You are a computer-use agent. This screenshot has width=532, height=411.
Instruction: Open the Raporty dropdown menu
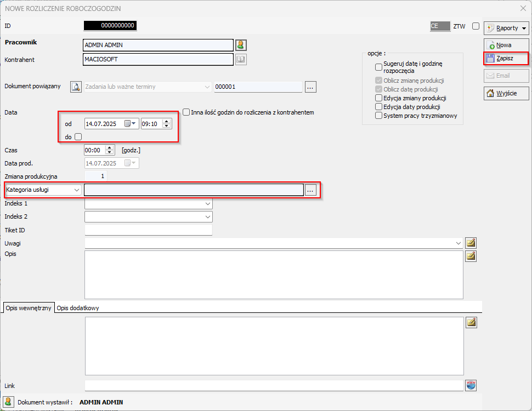(x=506, y=28)
